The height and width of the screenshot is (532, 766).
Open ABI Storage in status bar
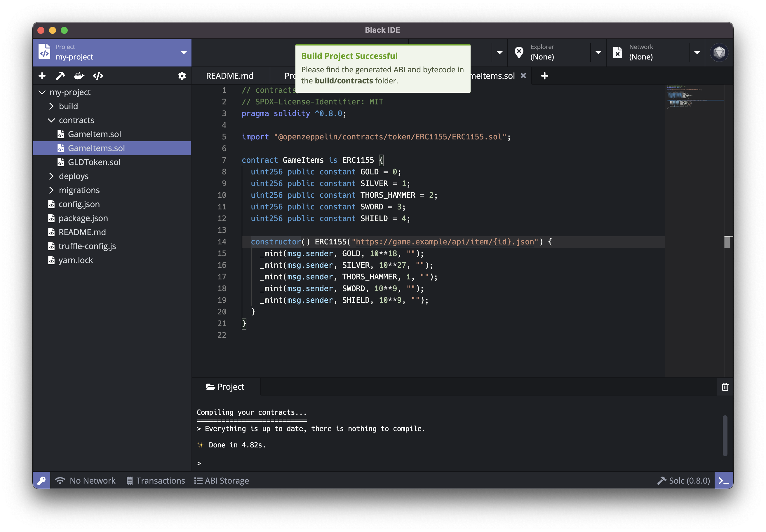click(222, 480)
